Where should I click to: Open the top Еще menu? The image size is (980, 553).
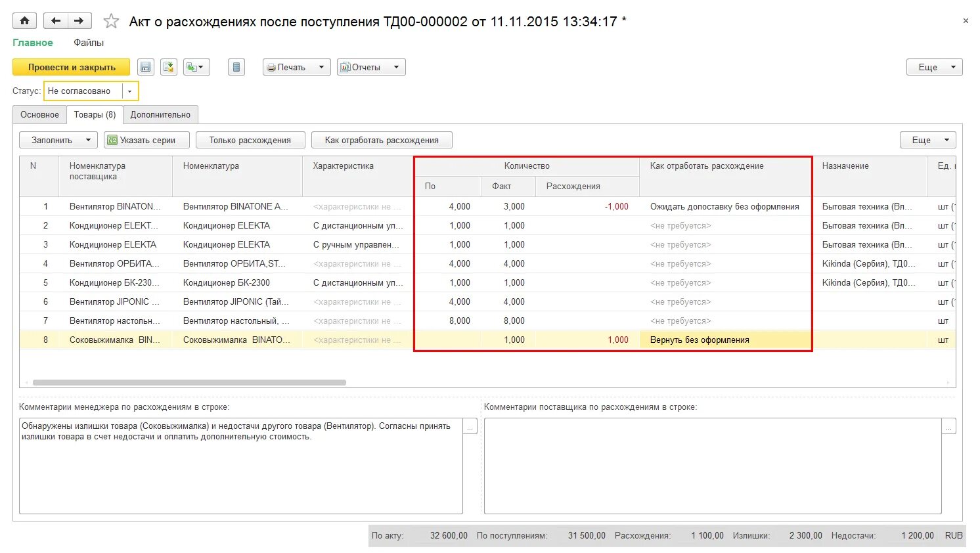click(x=935, y=67)
